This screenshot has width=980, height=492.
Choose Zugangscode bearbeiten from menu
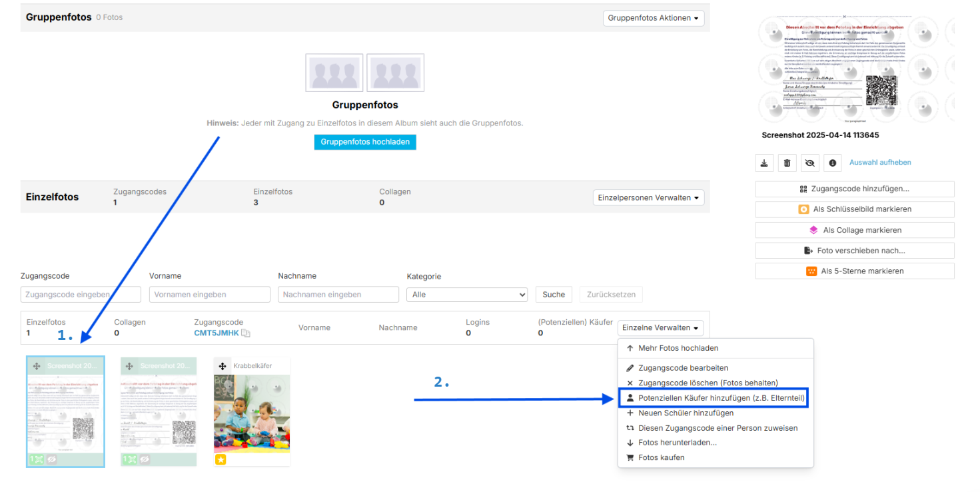(683, 368)
